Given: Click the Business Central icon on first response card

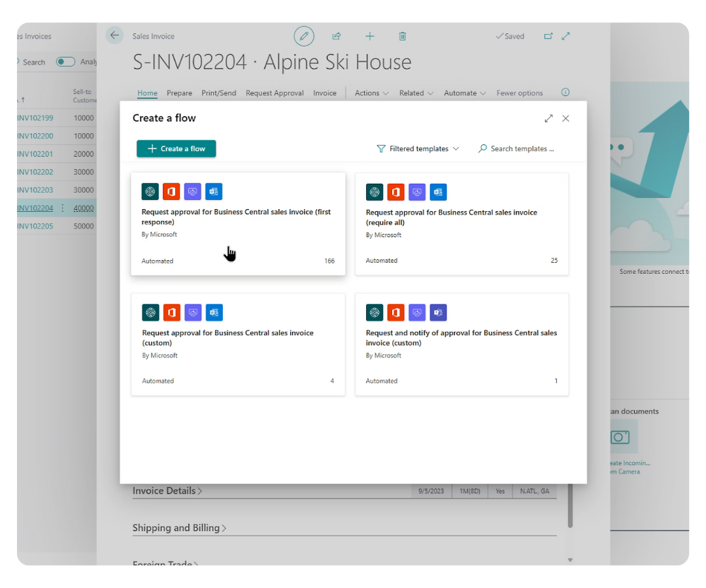Looking at the screenshot, I should (150, 191).
